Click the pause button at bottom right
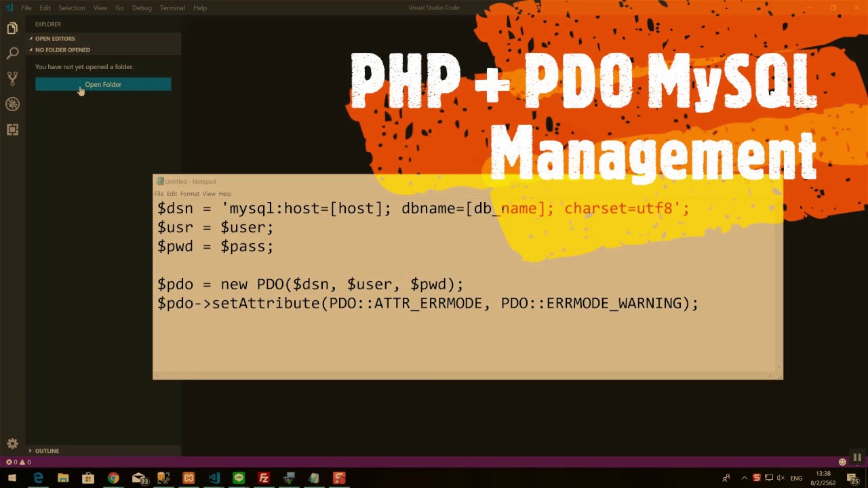The width and height of the screenshot is (868, 488). [x=857, y=458]
